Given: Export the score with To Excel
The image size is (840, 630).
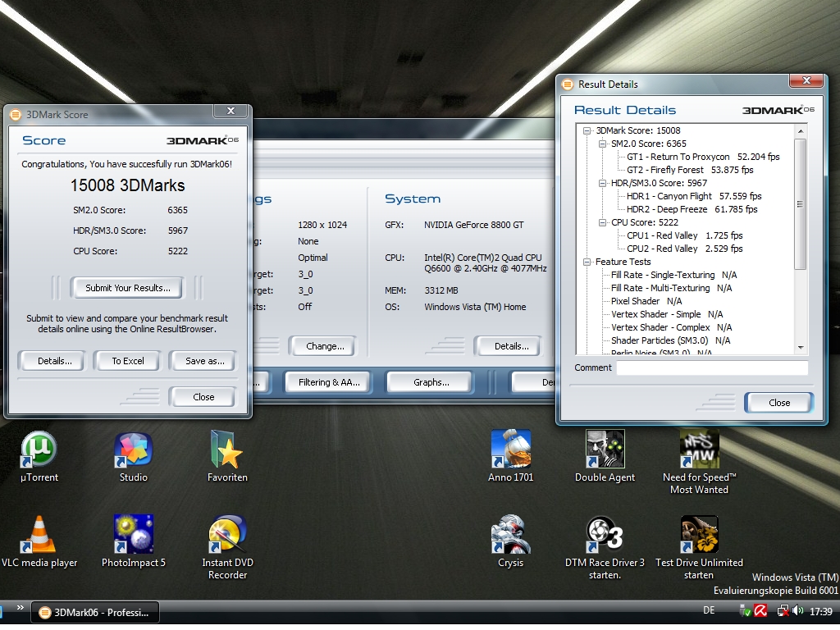Looking at the screenshot, I should [x=127, y=361].
